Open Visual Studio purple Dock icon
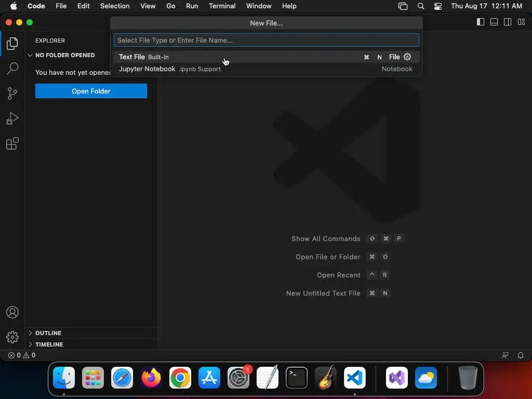This screenshot has width=532, height=399. (x=397, y=378)
